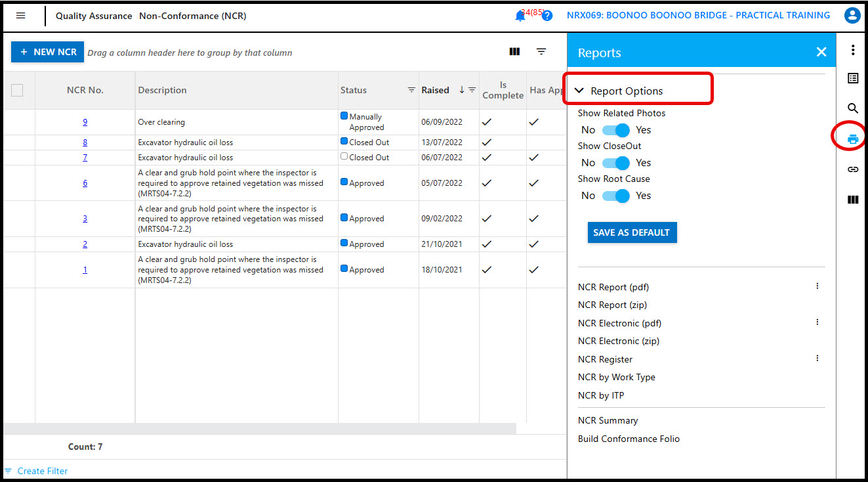Open the search magnifier sidebar icon
The height and width of the screenshot is (482, 868).
click(853, 108)
